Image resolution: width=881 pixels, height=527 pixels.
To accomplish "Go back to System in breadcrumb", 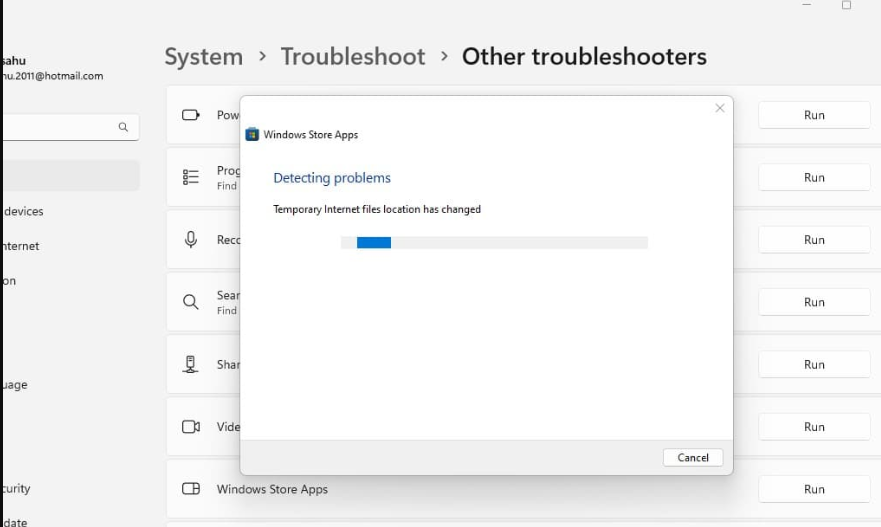I will coord(203,57).
